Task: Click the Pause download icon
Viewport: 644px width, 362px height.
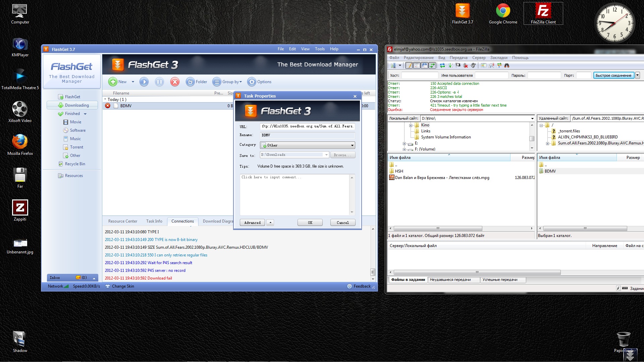Action: pos(159,82)
